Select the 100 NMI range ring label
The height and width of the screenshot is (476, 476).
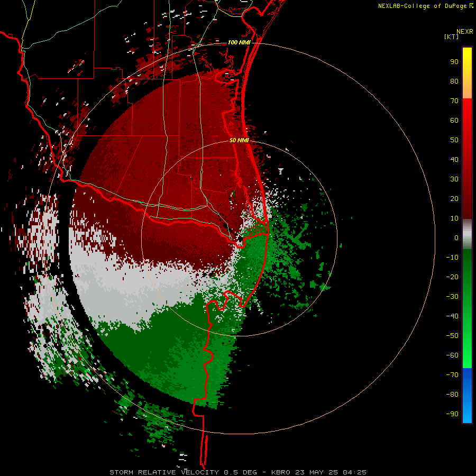click(x=239, y=42)
